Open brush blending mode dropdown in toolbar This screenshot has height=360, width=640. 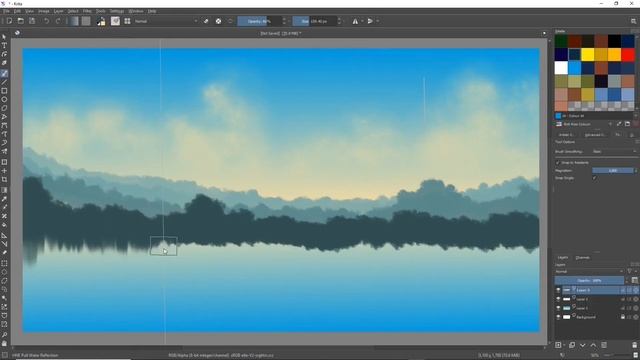pos(166,21)
